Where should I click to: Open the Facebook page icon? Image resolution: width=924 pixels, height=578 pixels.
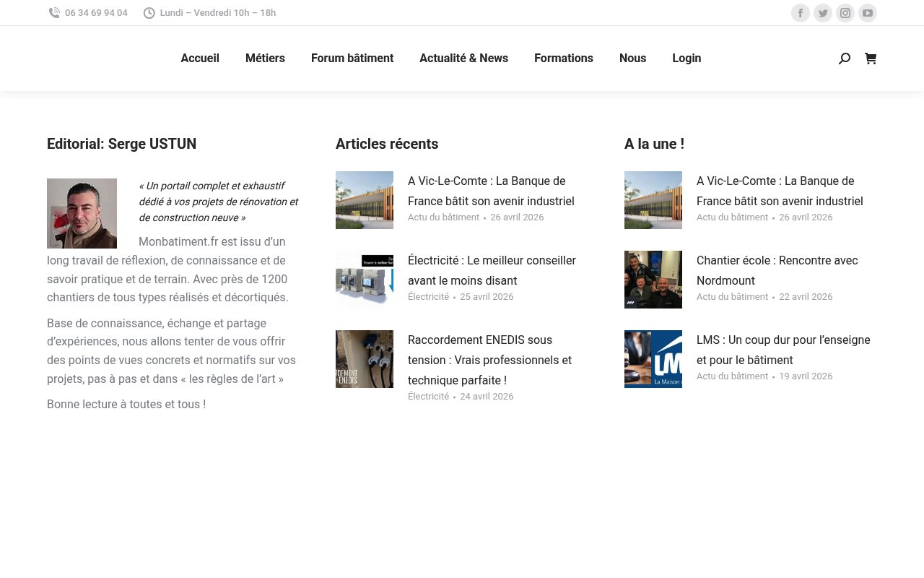coord(801,13)
